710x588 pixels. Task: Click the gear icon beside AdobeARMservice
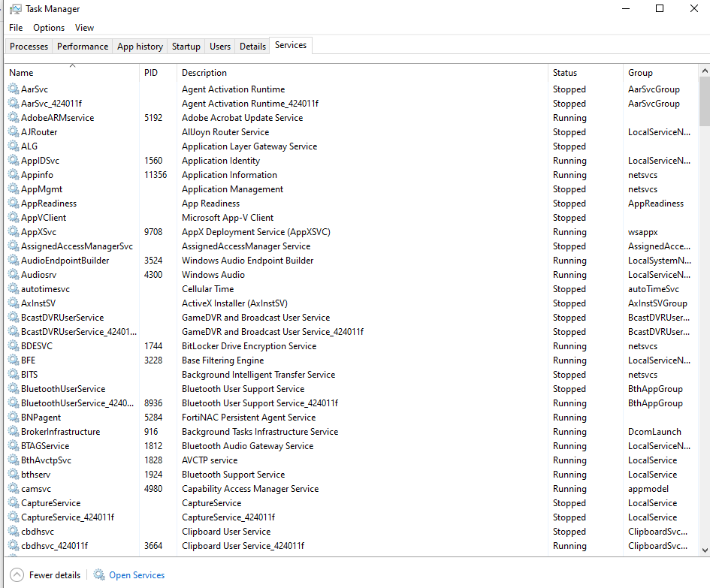pos(14,118)
